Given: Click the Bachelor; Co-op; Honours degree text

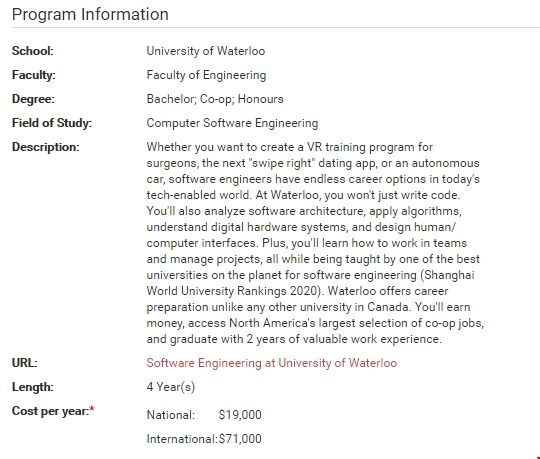Looking at the screenshot, I should pyautogui.click(x=215, y=99).
